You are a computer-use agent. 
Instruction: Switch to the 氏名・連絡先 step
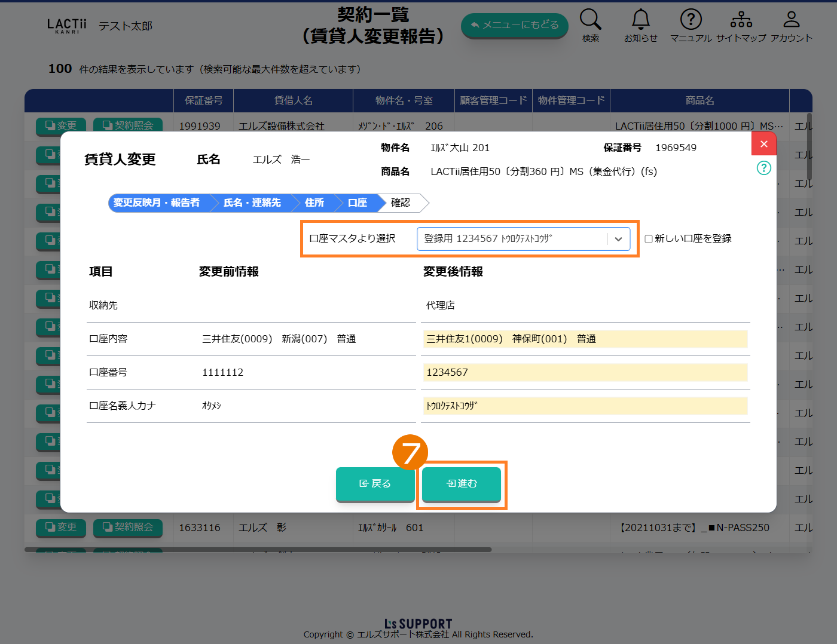pos(252,203)
